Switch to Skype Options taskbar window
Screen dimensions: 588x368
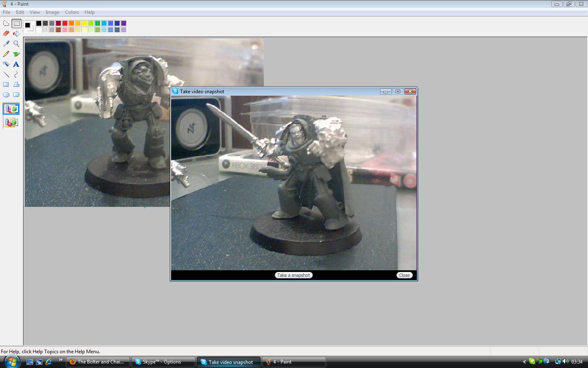pyautogui.click(x=163, y=362)
